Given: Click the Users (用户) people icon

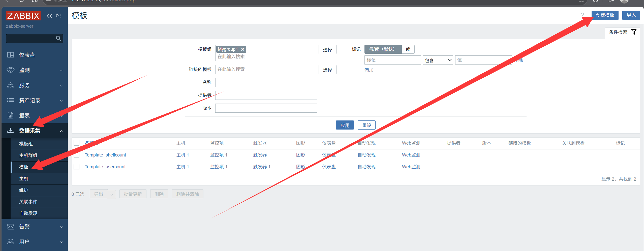Looking at the screenshot, I should coord(11,242).
